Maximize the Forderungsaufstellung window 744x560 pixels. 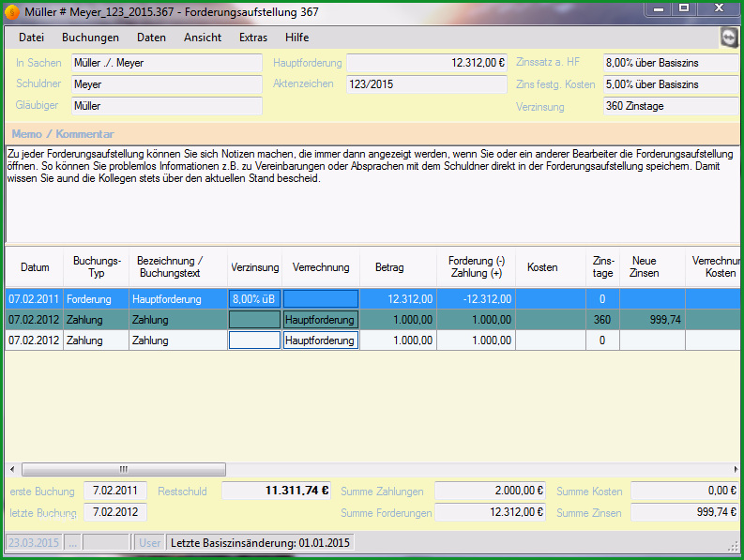coord(684,8)
